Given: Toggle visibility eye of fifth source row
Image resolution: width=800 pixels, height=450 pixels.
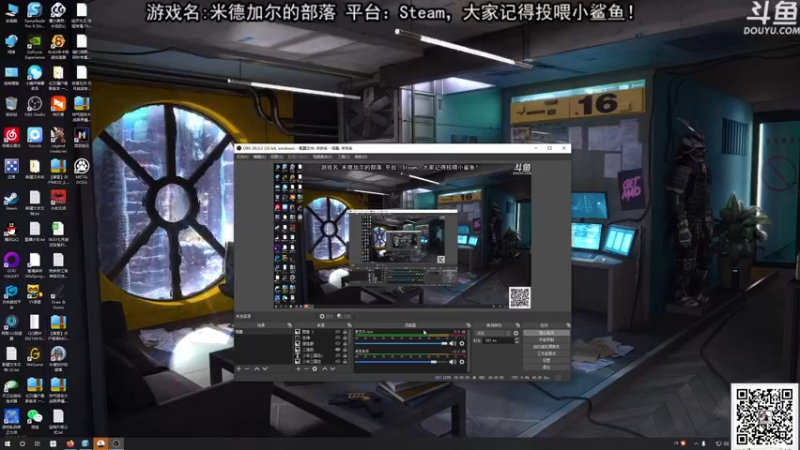Looking at the screenshot, I should (x=338, y=356).
